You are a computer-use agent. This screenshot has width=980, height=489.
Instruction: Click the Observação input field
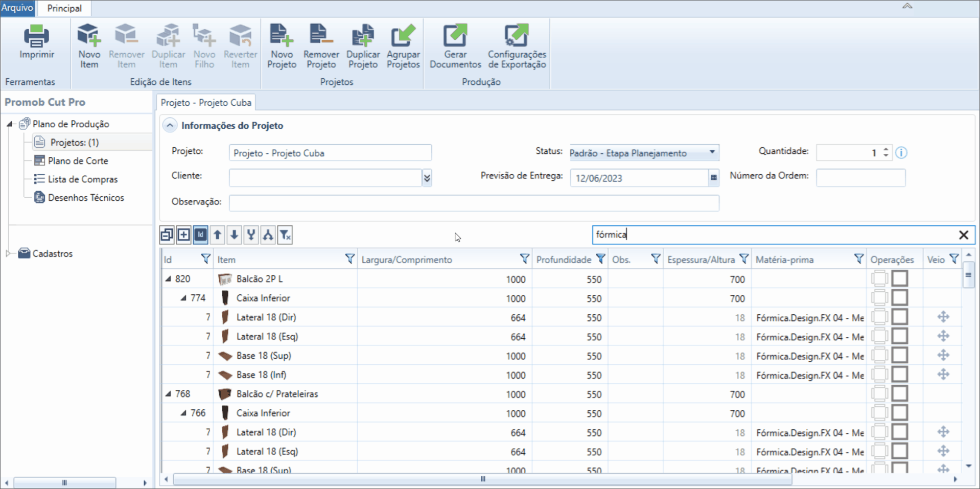pyautogui.click(x=474, y=202)
